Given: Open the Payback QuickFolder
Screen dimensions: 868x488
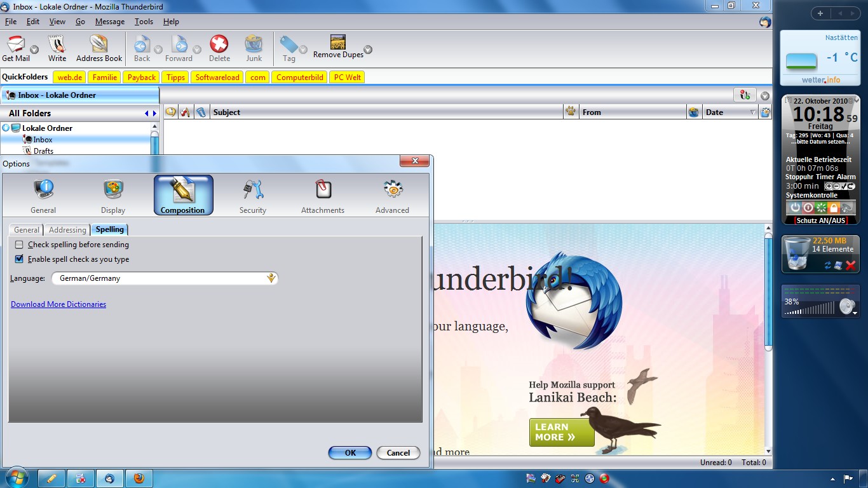Looking at the screenshot, I should [141, 78].
